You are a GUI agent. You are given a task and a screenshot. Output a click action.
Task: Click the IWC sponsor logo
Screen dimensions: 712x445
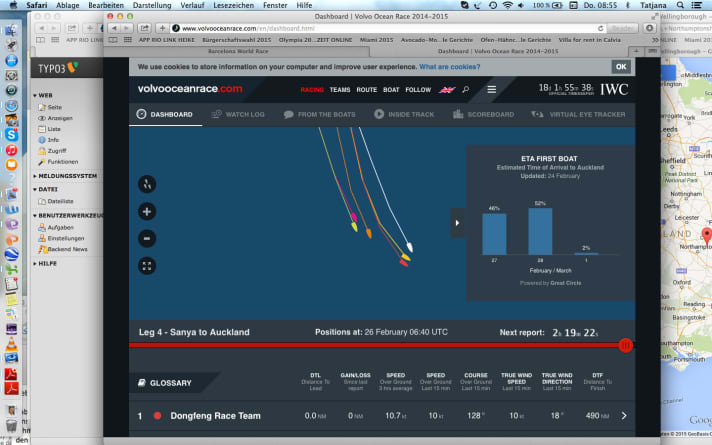click(x=614, y=89)
